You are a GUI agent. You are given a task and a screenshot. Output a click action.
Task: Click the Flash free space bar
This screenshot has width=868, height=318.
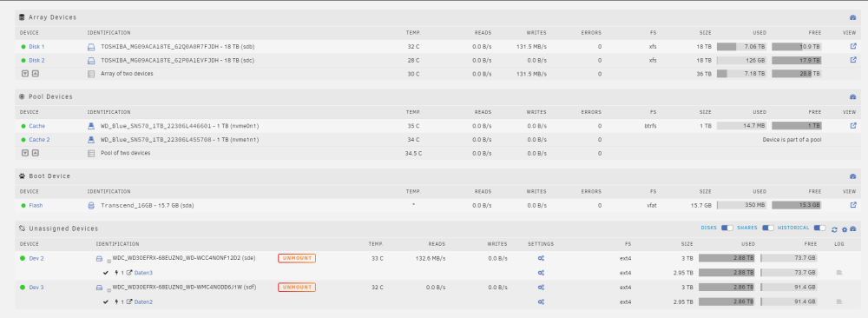[x=797, y=206]
